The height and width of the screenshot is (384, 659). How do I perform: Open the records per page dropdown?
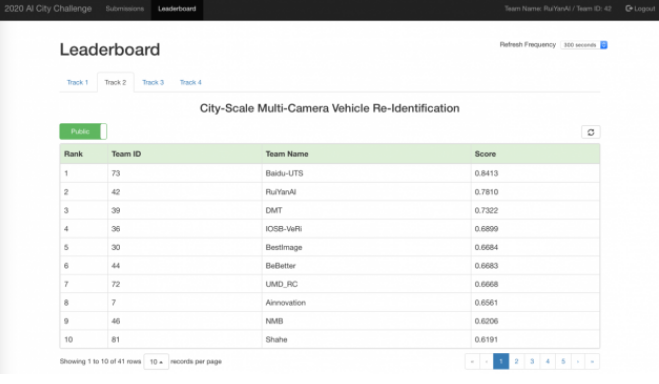click(156, 361)
